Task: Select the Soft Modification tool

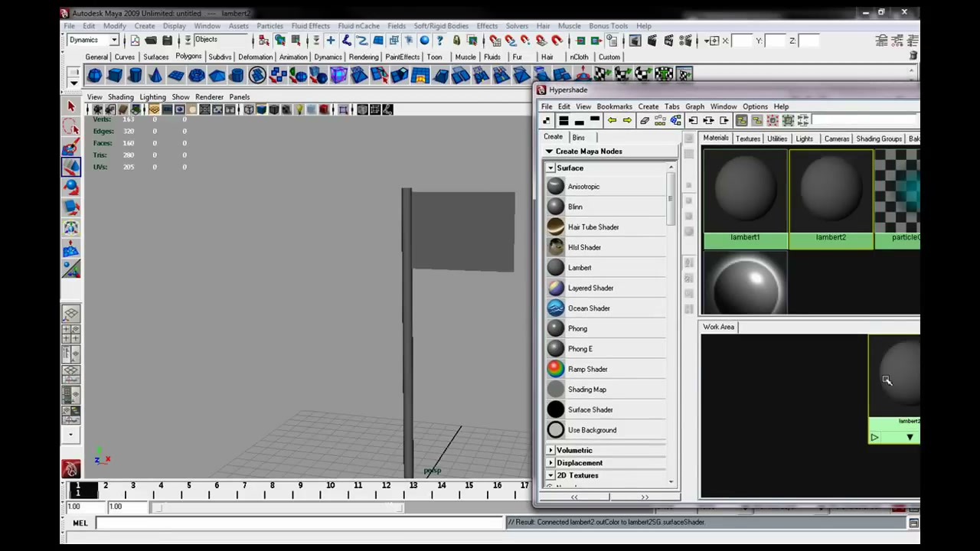Action: click(71, 248)
